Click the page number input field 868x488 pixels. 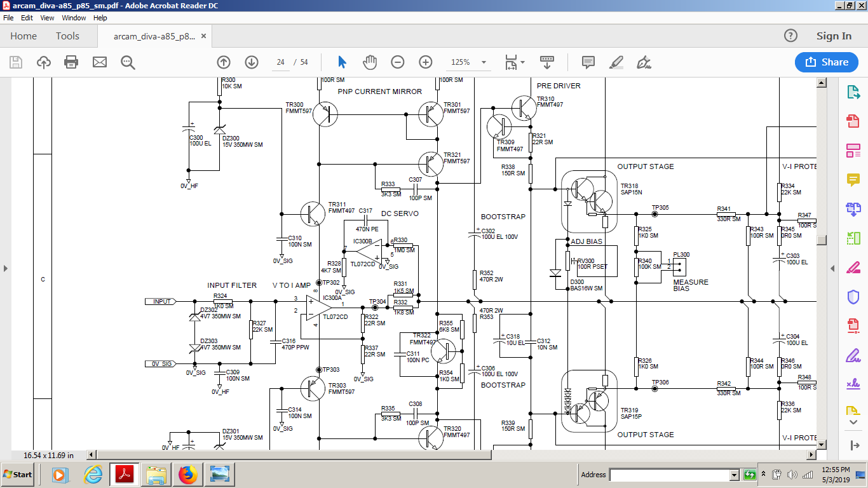[280, 62]
